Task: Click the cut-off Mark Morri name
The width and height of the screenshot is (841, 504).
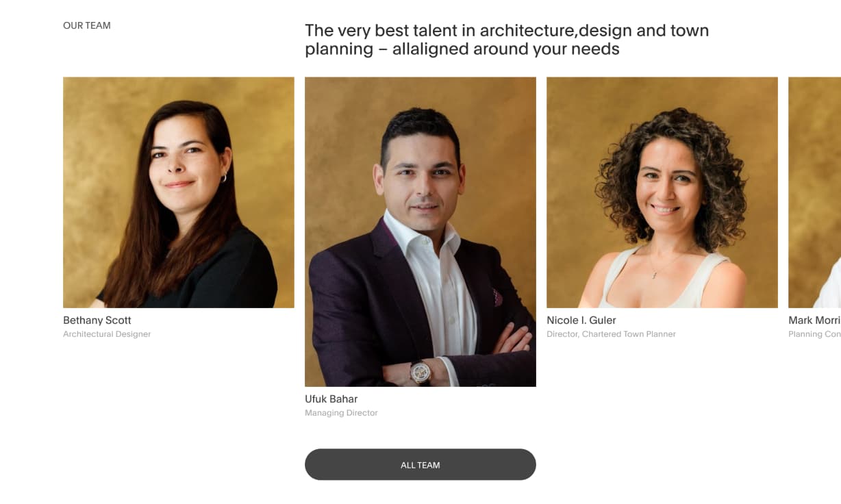Action: coord(814,320)
